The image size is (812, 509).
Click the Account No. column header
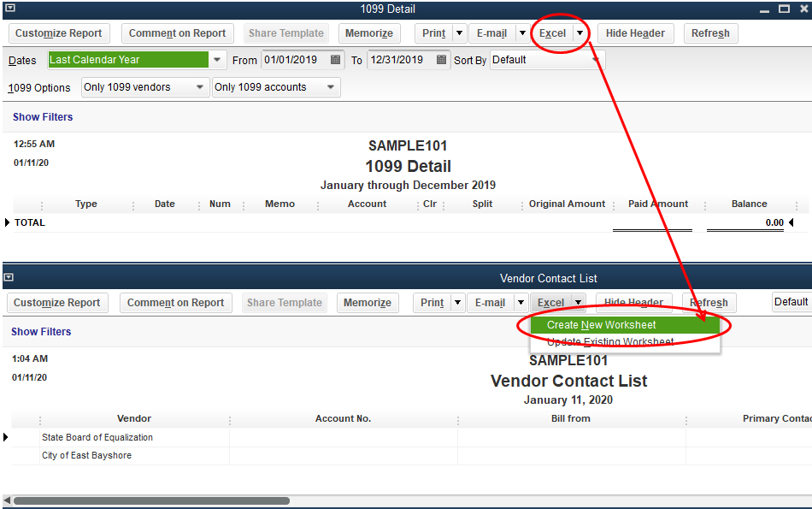click(x=344, y=418)
